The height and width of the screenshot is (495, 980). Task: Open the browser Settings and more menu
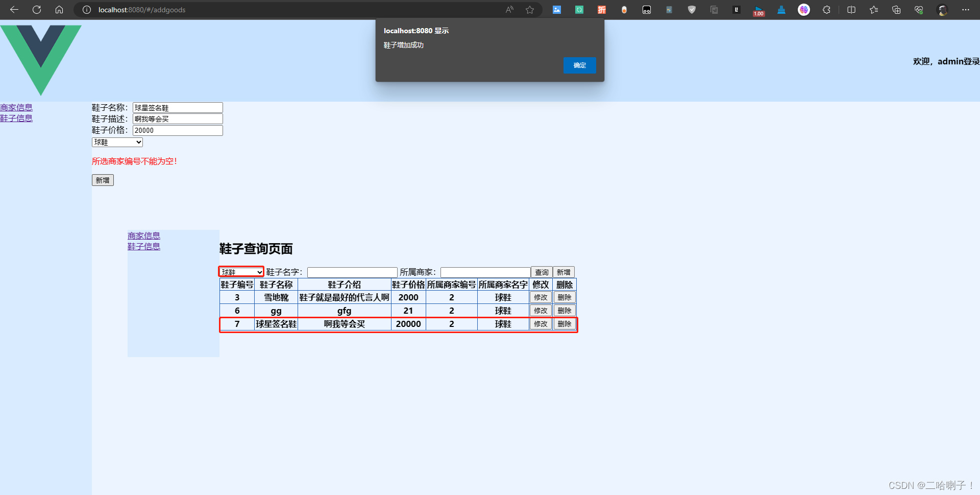[x=966, y=10]
